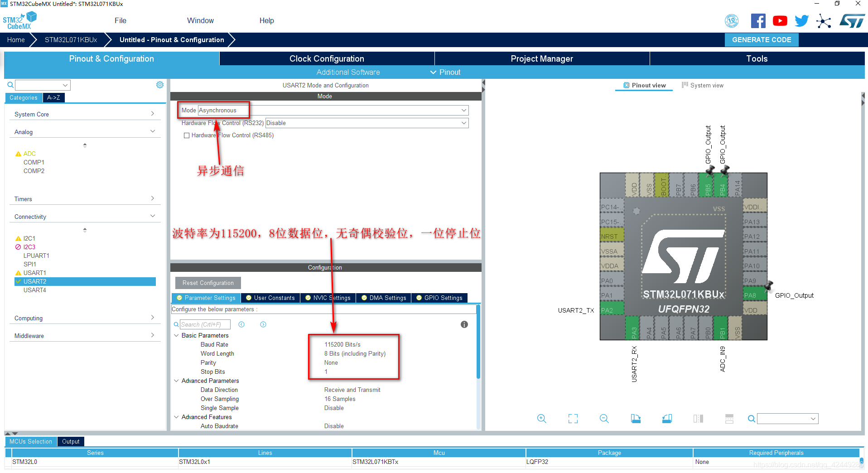Image resolution: width=868 pixels, height=473 pixels.
Task: Collapse the Basic Parameters group
Action: (176, 335)
